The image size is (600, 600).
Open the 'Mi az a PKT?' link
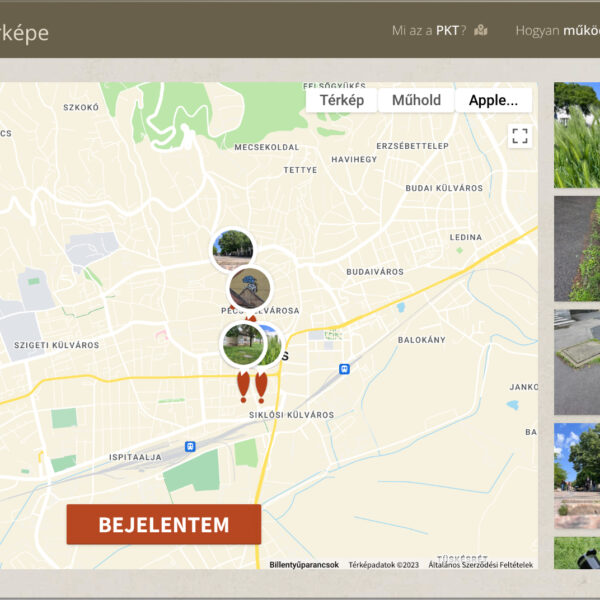pyautogui.click(x=429, y=31)
